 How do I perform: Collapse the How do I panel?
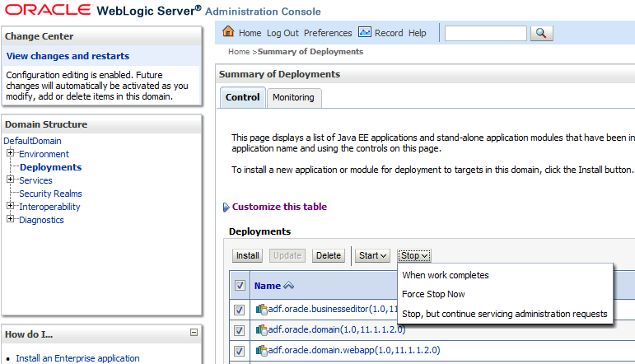point(194,333)
